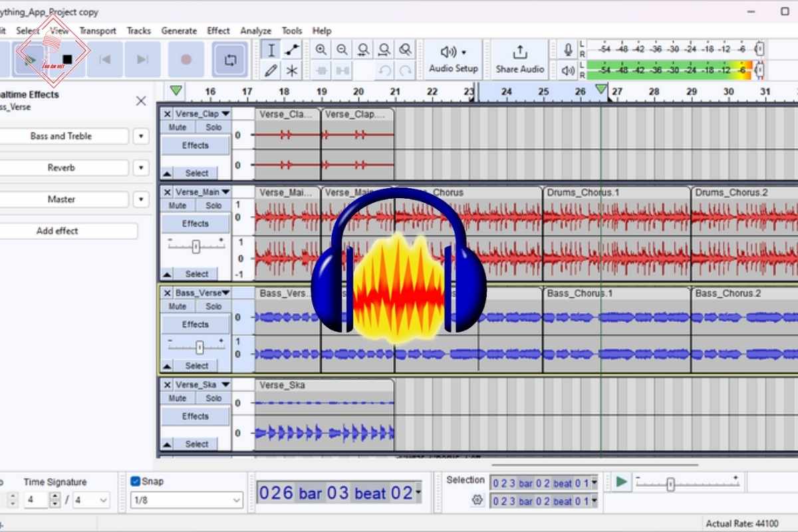Solo the Bass_Verse track
Viewport: 798px width, 532px height.
tap(213, 307)
